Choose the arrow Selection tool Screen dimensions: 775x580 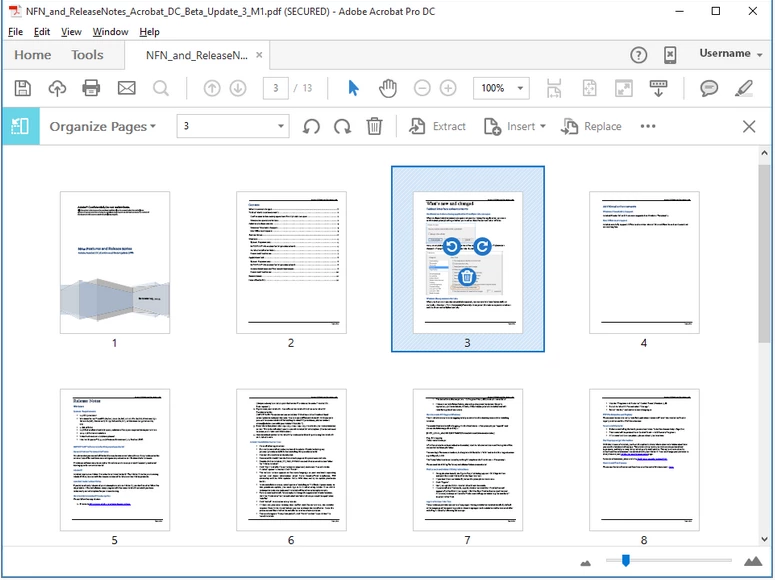pos(353,88)
